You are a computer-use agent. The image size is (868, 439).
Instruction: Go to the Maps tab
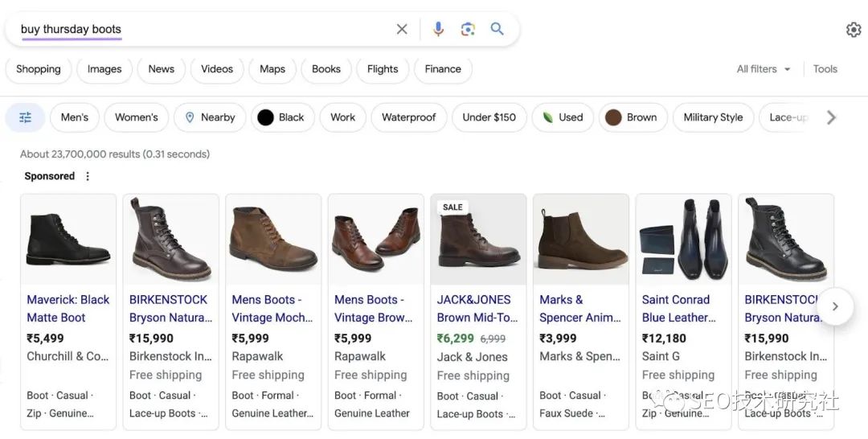pos(272,69)
